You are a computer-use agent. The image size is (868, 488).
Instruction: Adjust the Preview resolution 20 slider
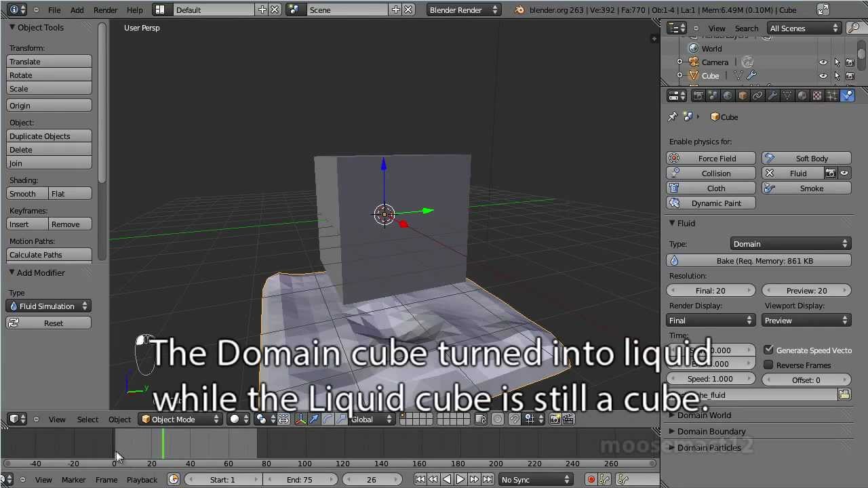pyautogui.click(x=806, y=291)
